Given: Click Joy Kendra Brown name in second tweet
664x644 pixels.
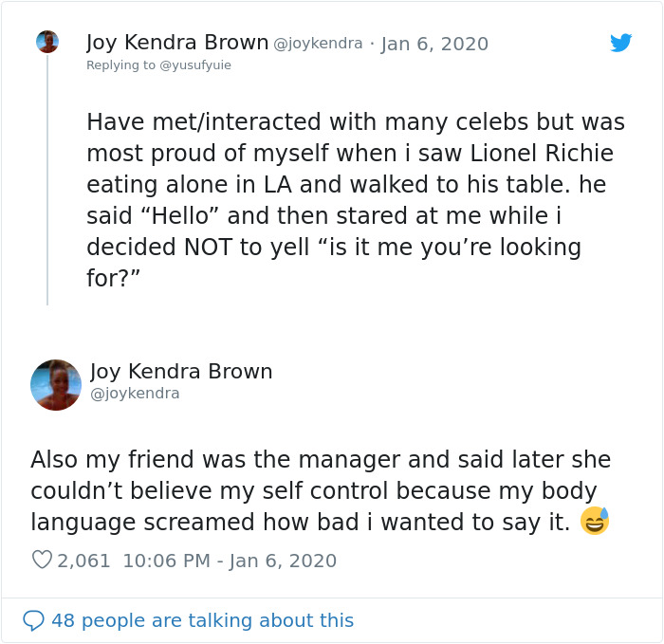Looking at the screenshot, I should point(181,372).
